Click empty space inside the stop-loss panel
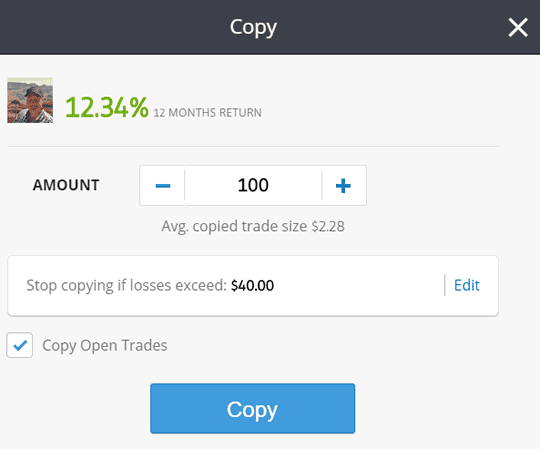 pos(358,285)
